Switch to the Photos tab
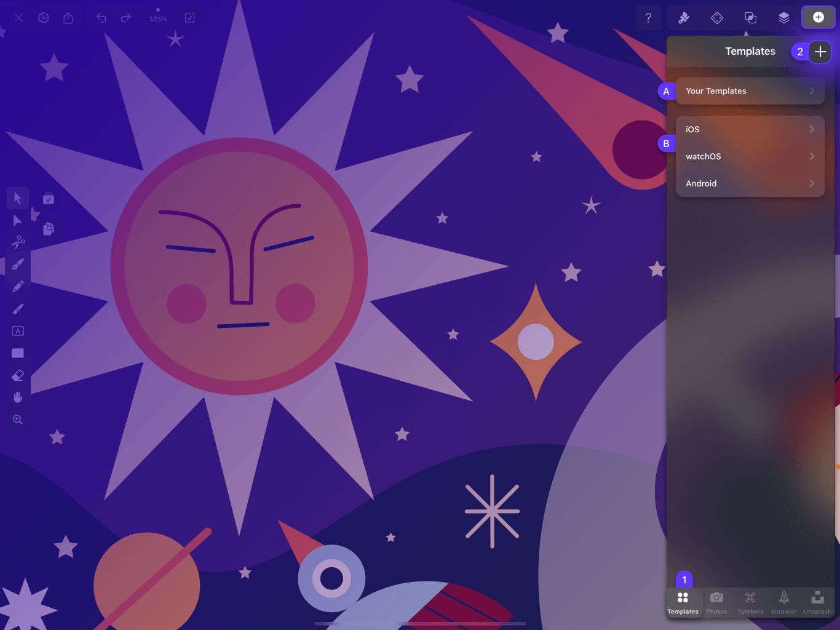840x630 pixels. coord(716,603)
